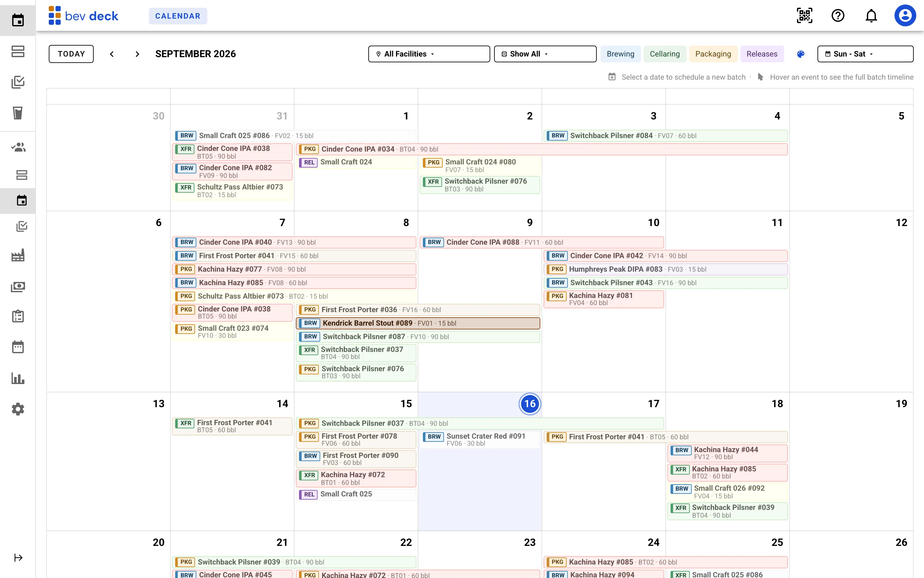The image size is (924, 578).
Task: Open the people group icon in sidebar
Action: tap(18, 147)
